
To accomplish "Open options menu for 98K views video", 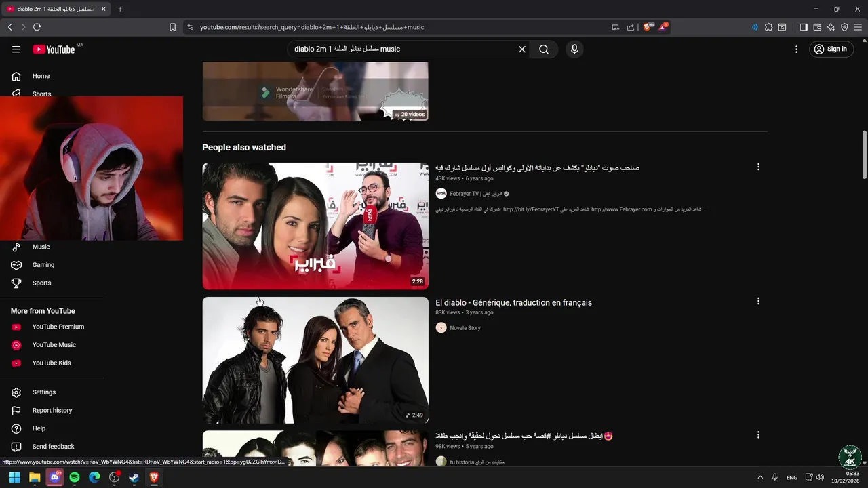I will point(758,435).
